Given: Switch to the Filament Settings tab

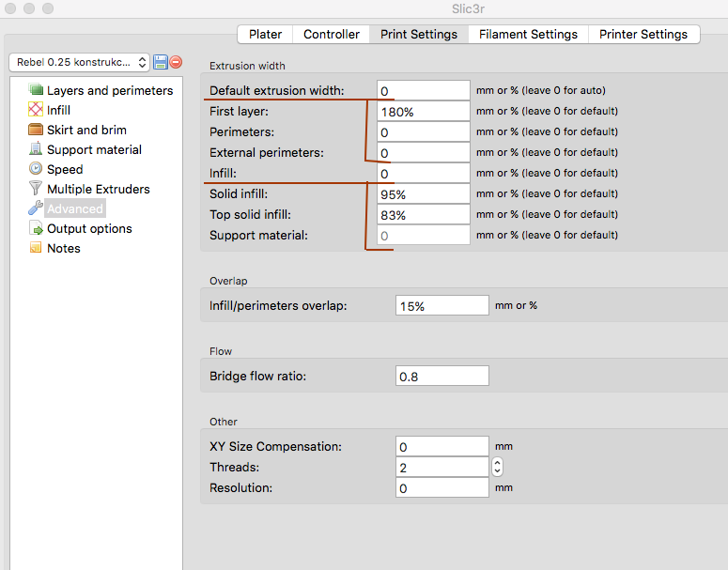Looking at the screenshot, I should (528, 34).
